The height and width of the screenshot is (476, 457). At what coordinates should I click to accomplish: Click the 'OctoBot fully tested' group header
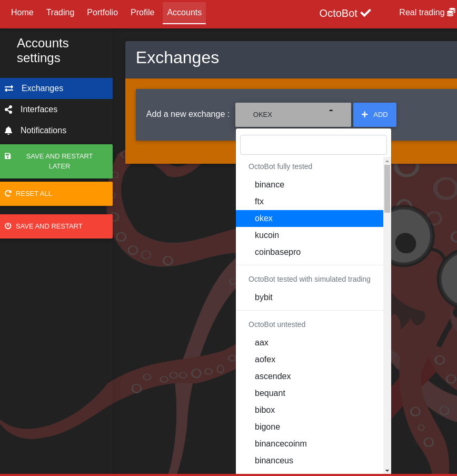tap(281, 166)
